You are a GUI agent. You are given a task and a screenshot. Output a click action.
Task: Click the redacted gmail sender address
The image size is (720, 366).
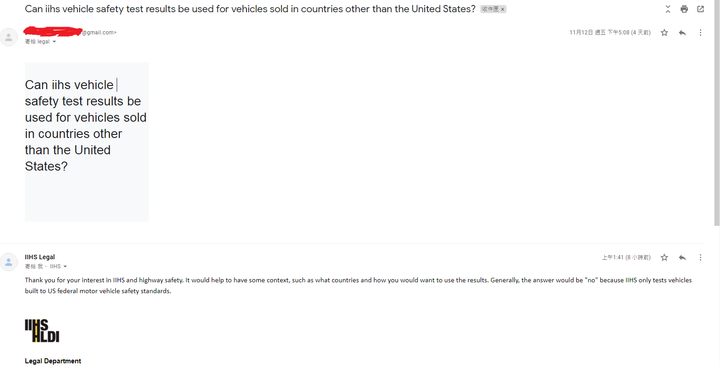coord(70,32)
